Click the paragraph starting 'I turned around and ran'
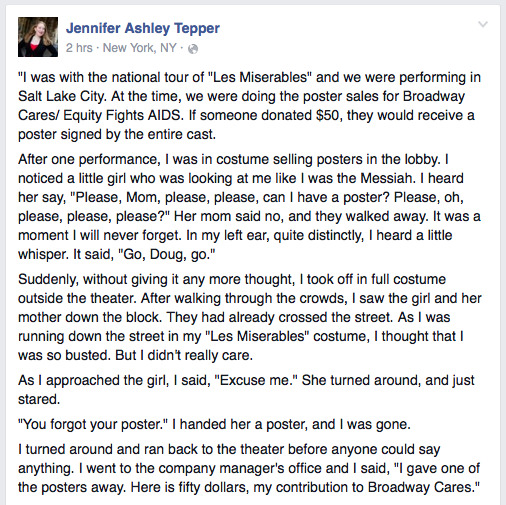Screen dimensions: 506x505 [x=249, y=468]
